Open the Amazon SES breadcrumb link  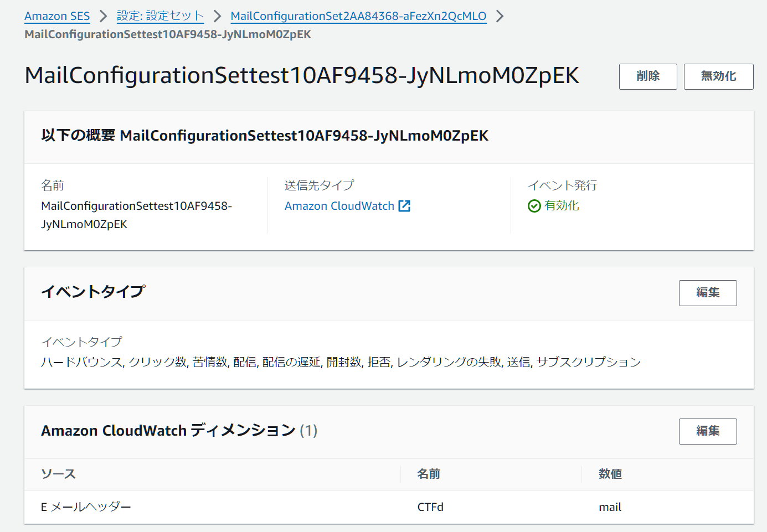point(57,16)
